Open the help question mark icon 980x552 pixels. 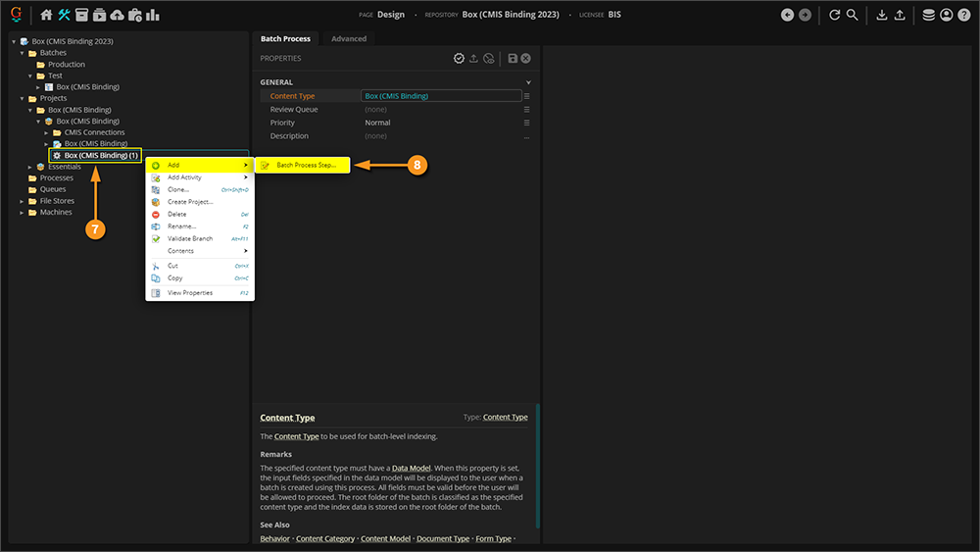click(963, 15)
